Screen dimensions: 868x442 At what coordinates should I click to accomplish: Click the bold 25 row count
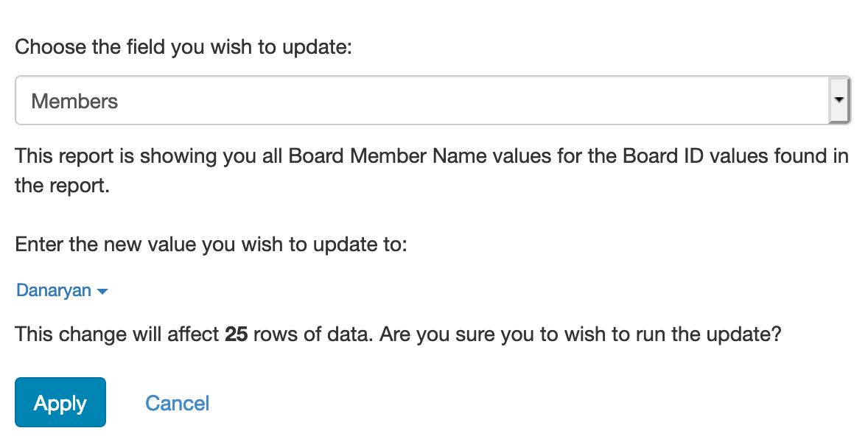236,335
